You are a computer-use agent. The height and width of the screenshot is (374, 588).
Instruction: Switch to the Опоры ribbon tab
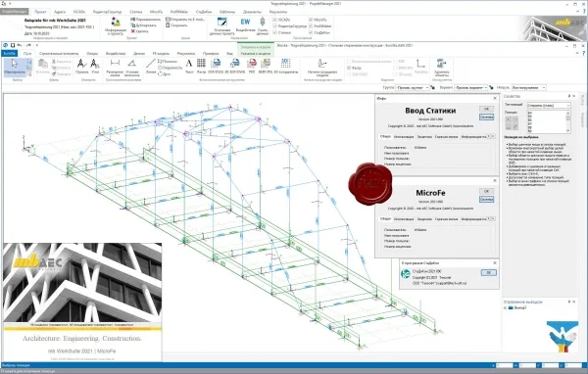(92, 54)
